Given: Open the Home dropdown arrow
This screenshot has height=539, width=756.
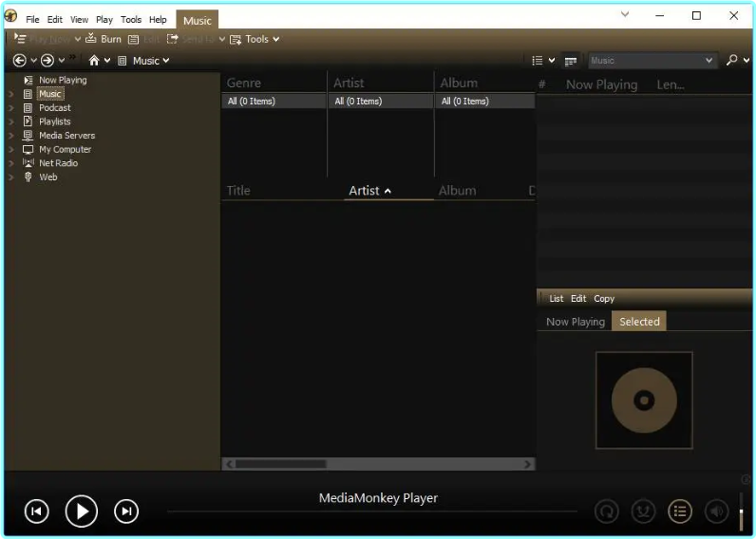Looking at the screenshot, I should click(107, 61).
